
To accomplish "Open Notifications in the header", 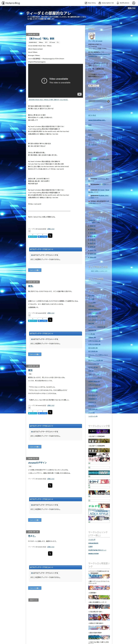I will [x=123, y=3].
